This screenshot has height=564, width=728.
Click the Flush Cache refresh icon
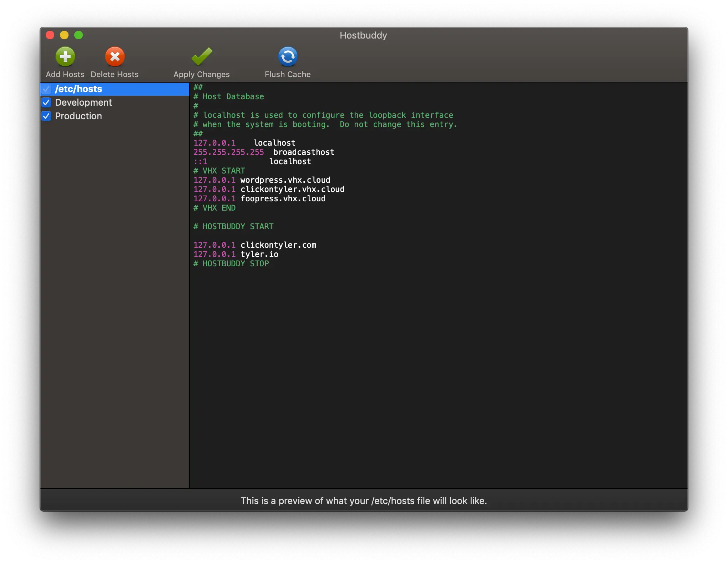(288, 56)
